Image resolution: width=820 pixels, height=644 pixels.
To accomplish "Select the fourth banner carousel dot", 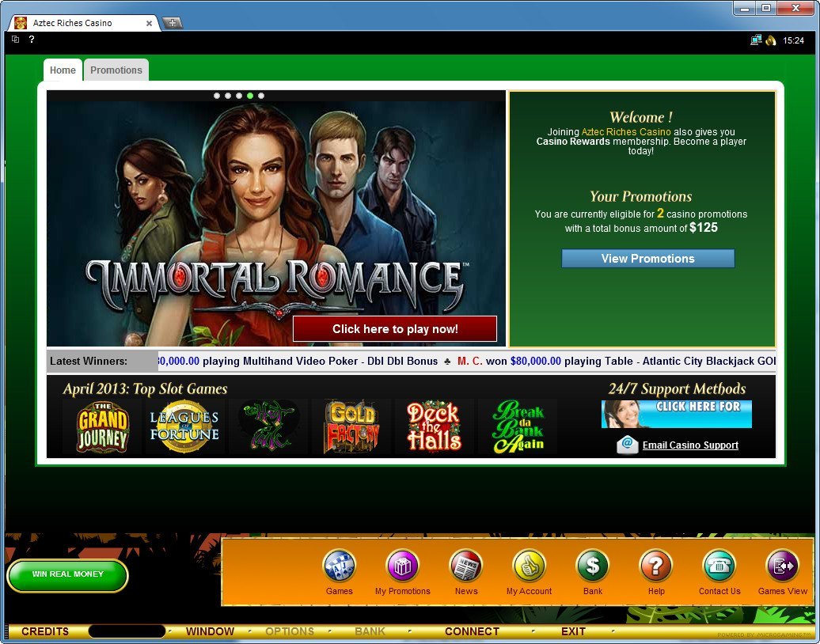I will pos(249,96).
